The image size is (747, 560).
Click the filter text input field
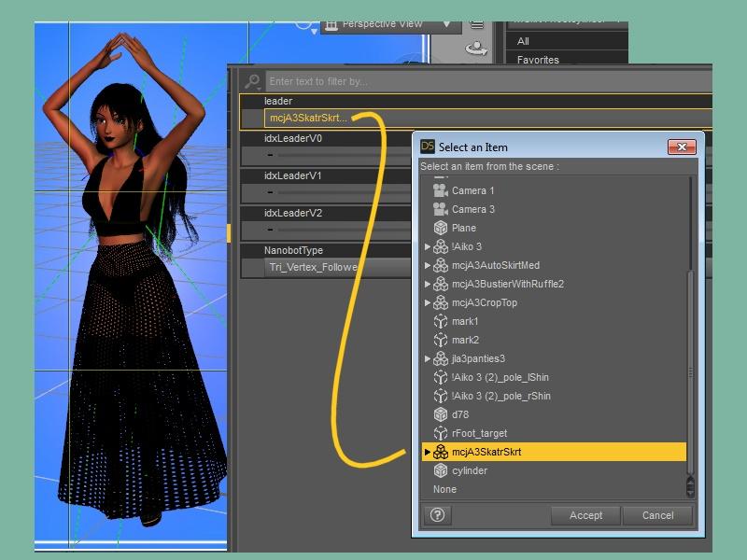tap(488, 81)
